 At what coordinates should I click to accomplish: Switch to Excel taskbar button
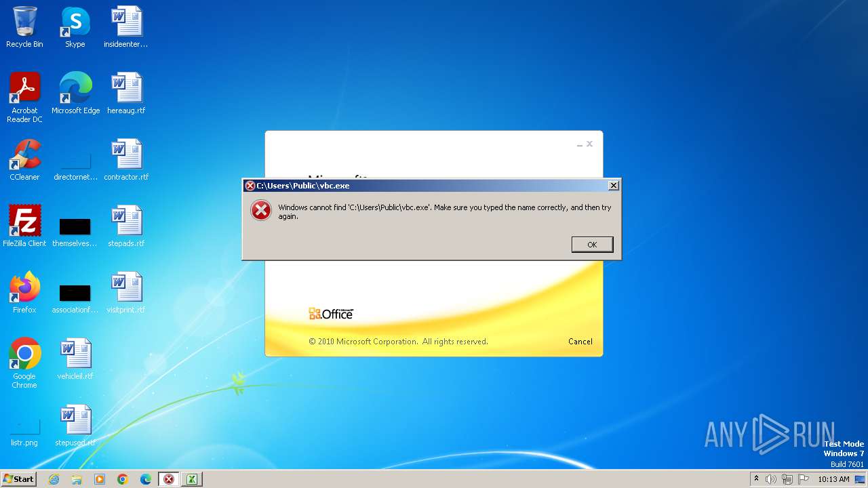click(192, 479)
